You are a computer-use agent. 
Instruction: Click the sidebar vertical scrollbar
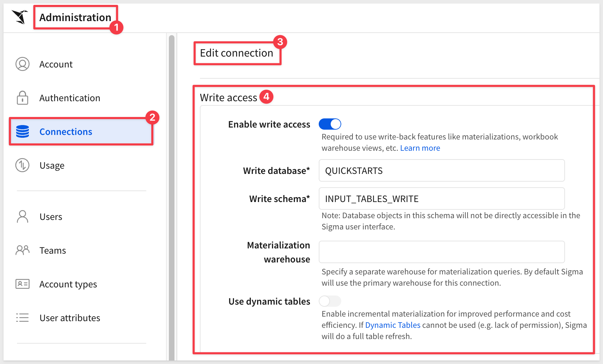click(172, 197)
